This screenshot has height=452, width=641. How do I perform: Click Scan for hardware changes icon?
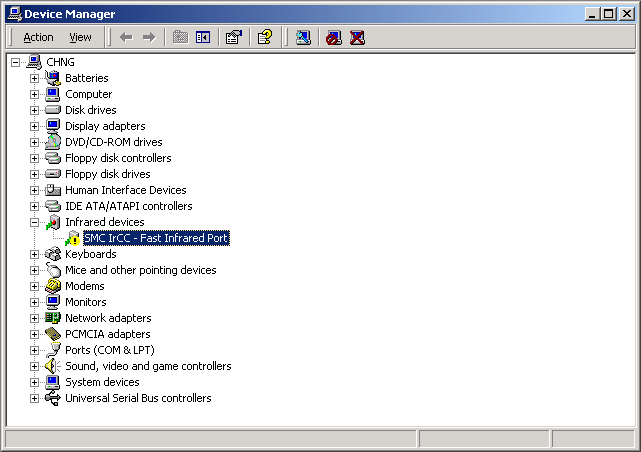point(303,38)
